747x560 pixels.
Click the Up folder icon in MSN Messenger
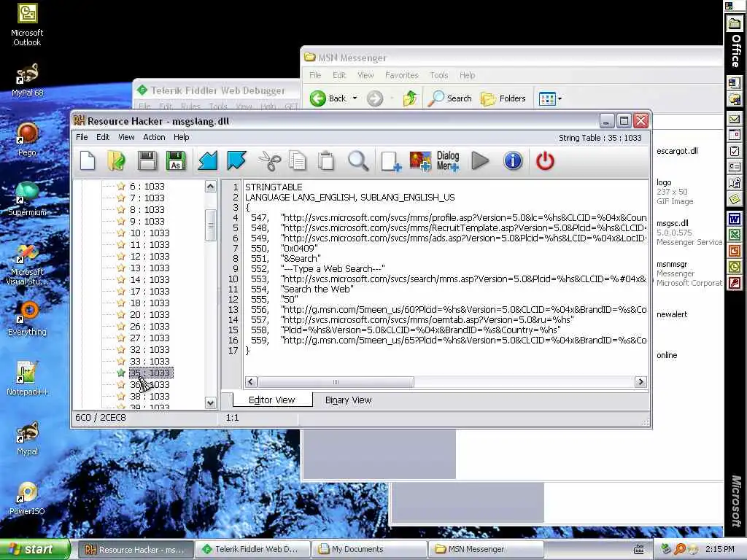point(409,98)
